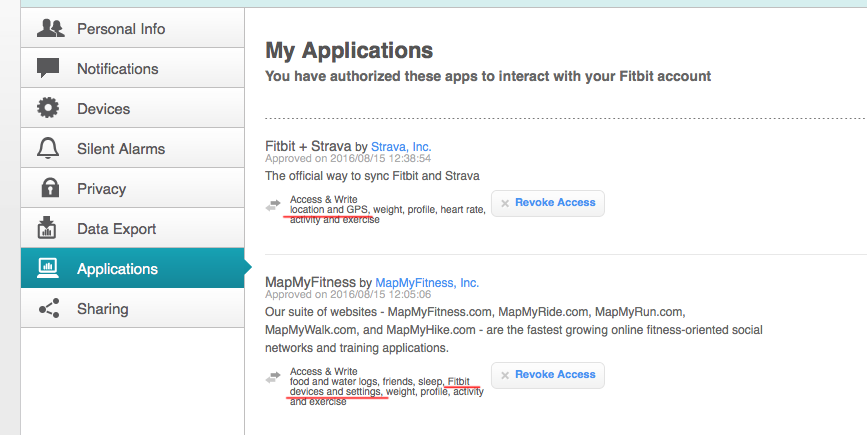Go to the Notifications section
This screenshot has height=435, width=867.
(133, 68)
